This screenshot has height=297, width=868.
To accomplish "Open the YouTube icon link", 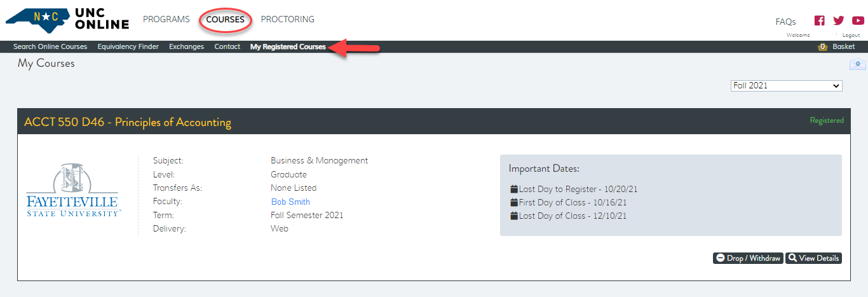I will [x=858, y=20].
